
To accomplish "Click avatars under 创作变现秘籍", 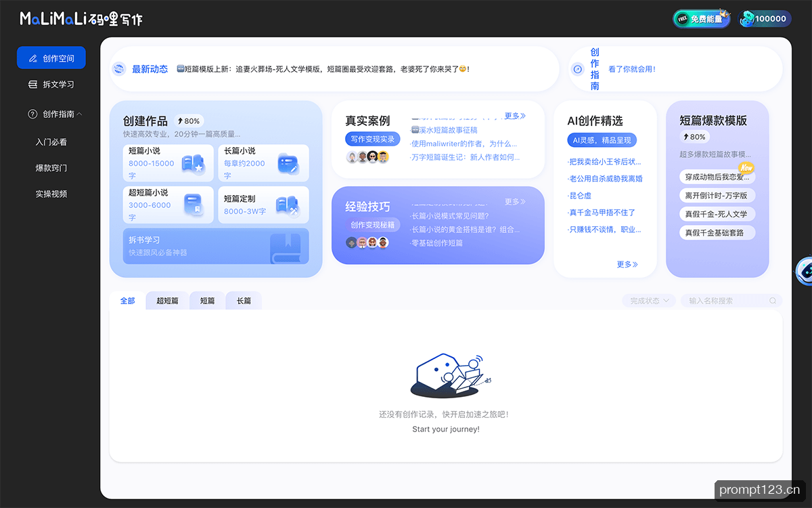I will point(367,242).
